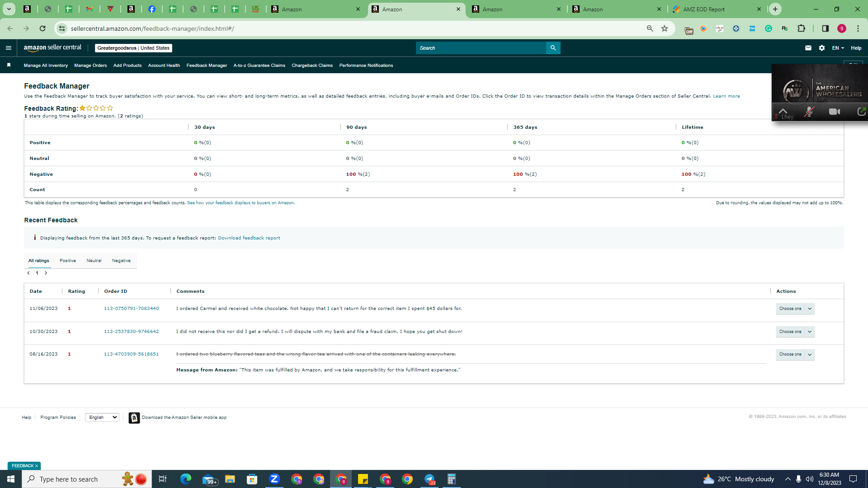Select the Neutral ratings tab

coord(94,261)
